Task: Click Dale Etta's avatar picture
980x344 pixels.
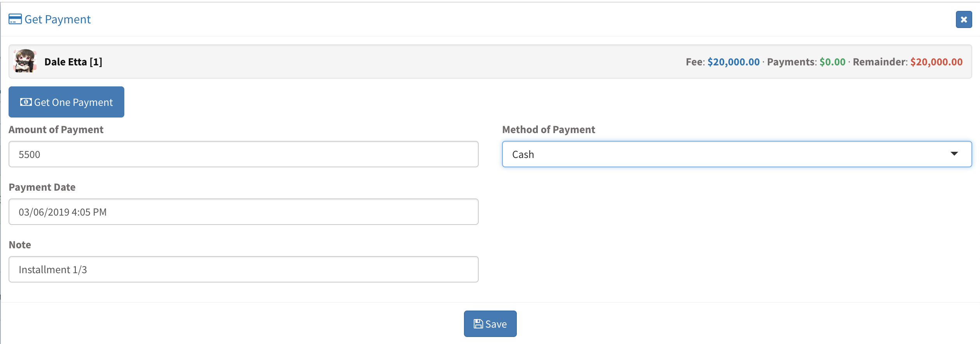Action: [x=25, y=61]
